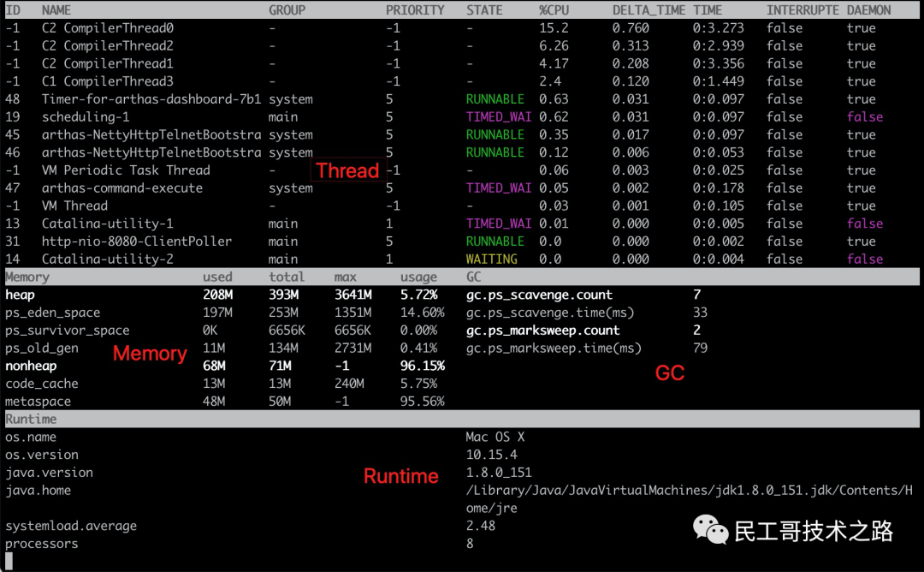This screenshot has height=572, width=924.
Task: Select the C1 CompilerThread3 thread name
Action: [108, 80]
